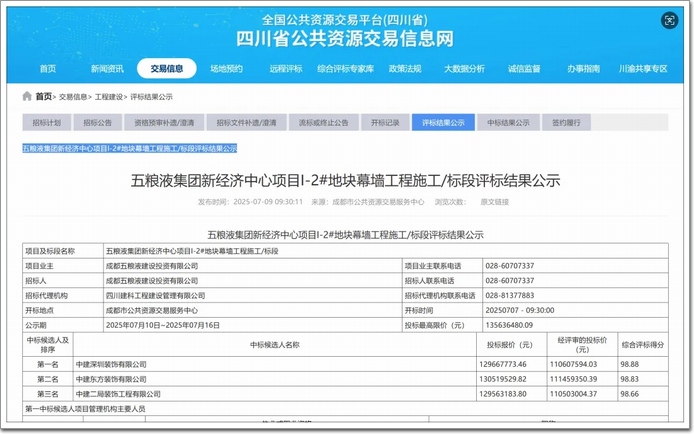Open the 资格预审补遗/澄清 tab

coord(164,123)
